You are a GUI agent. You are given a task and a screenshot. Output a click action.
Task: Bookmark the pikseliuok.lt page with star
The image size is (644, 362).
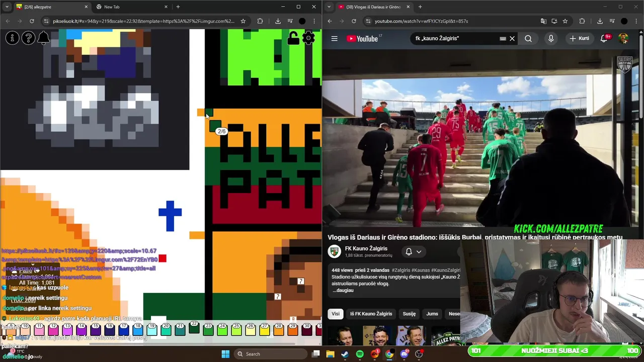pyautogui.click(x=243, y=21)
